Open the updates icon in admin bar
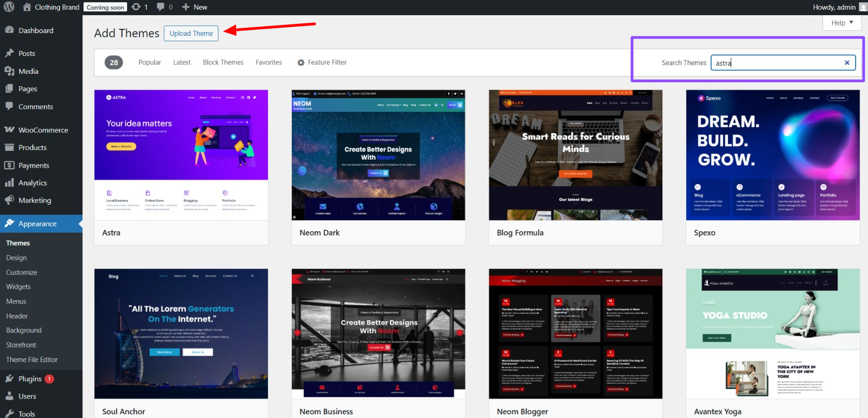868x418 pixels. (136, 7)
